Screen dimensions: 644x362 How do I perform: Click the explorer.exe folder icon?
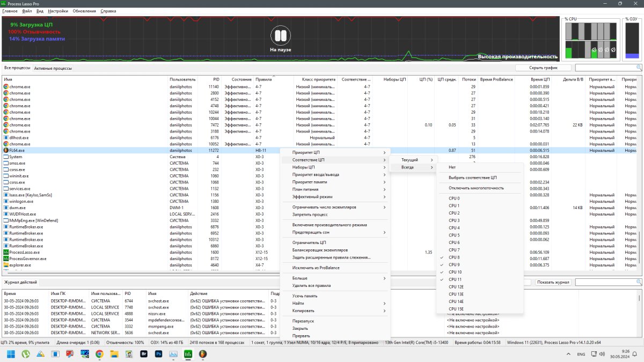(6, 265)
